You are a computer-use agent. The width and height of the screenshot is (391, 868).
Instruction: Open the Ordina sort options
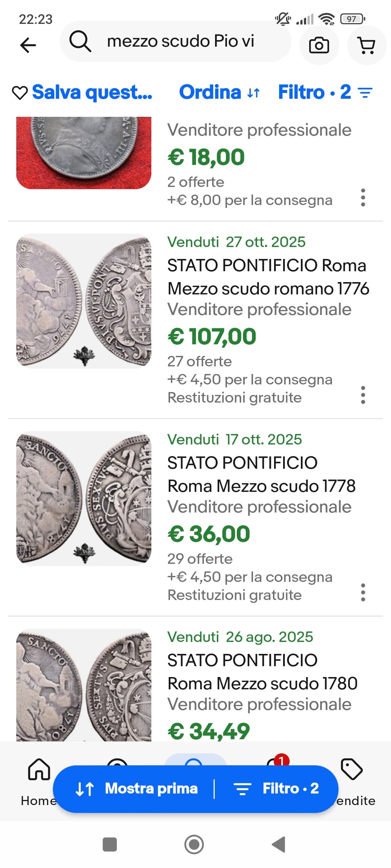219,92
